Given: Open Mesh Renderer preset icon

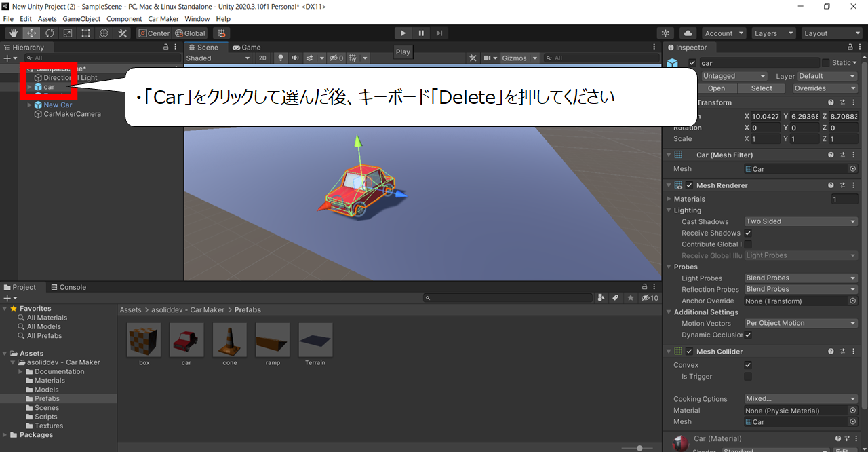Looking at the screenshot, I should tap(842, 185).
